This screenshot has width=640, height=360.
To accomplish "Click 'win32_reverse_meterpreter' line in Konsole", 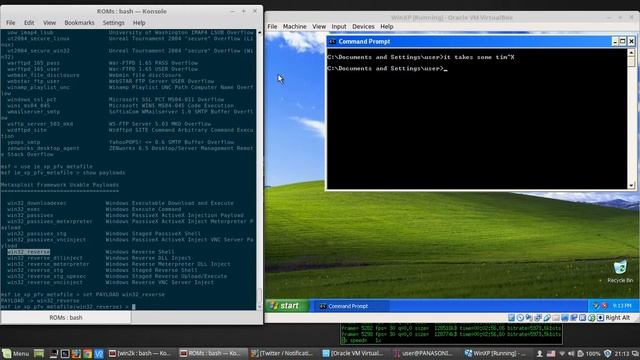I will click(x=48, y=264).
